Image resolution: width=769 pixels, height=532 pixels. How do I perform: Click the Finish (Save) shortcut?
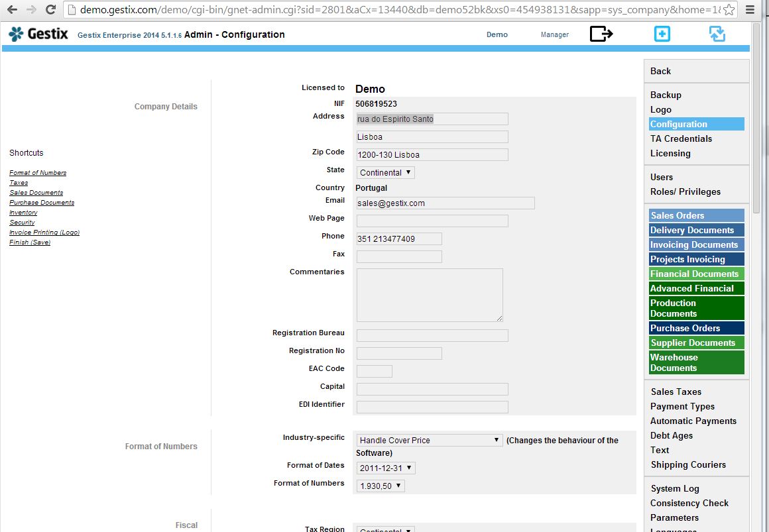[30, 242]
